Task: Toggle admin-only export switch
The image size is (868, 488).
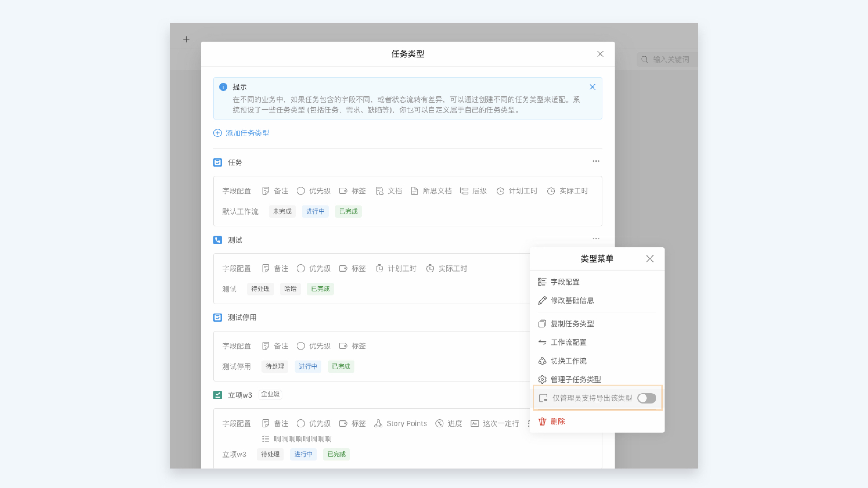Action: tap(646, 398)
